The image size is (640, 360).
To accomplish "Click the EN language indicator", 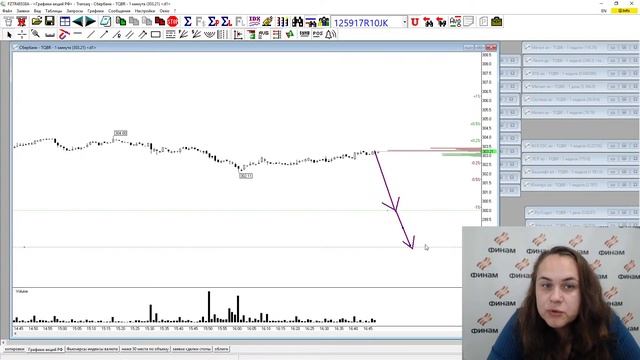I will point(604,11).
